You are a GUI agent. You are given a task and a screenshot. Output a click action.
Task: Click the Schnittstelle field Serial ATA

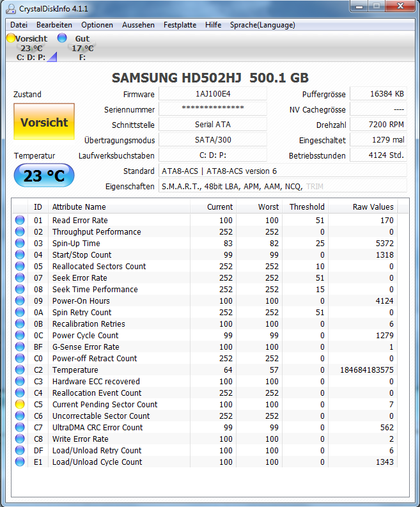coord(213,125)
